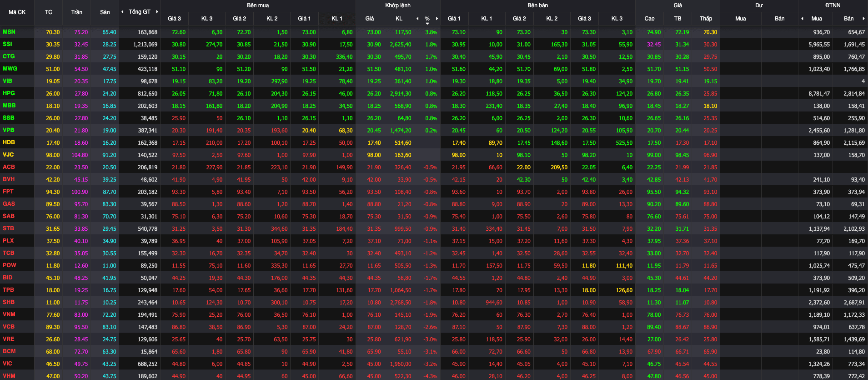This screenshot has height=380, width=868.
Task: Select FPT reference price 94.30 cell
Action: click(53, 192)
